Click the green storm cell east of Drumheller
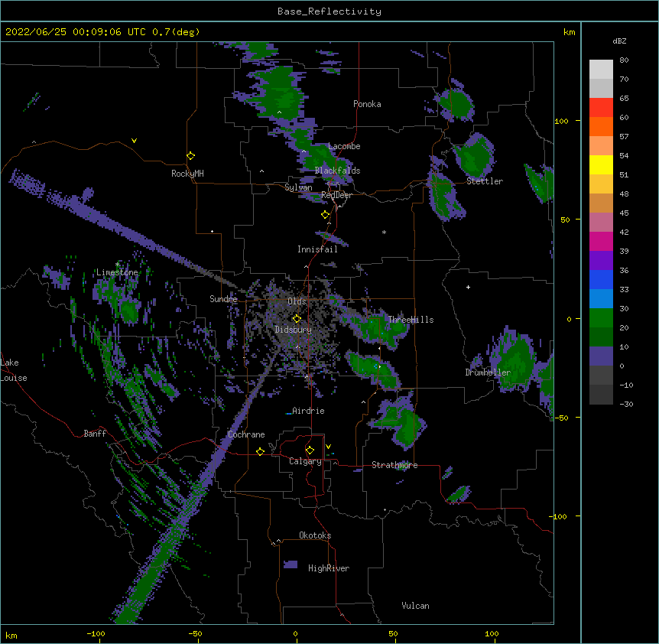659x644 pixels. click(x=515, y=362)
